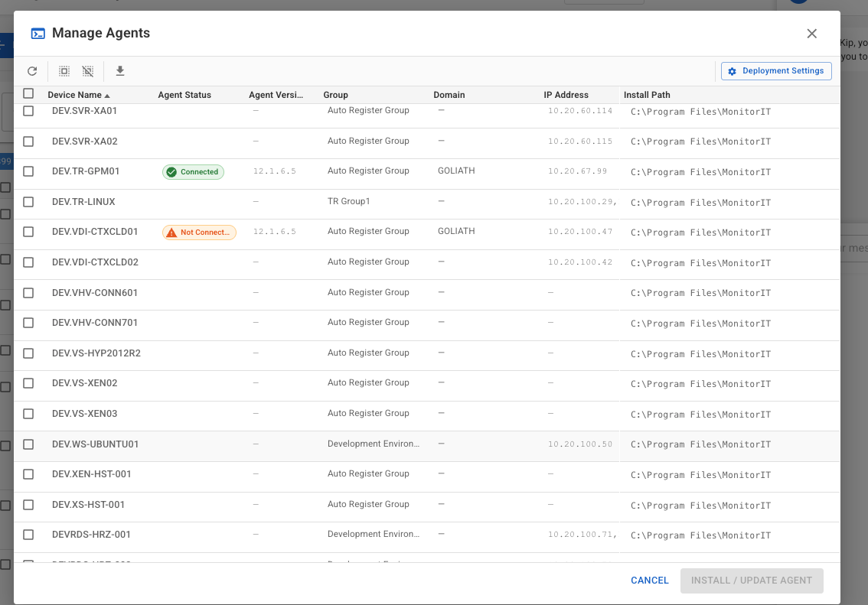Select device name DEVRDS-HRZ-001
Image resolution: width=868 pixels, height=605 pixels.
(x=91, y=535)
